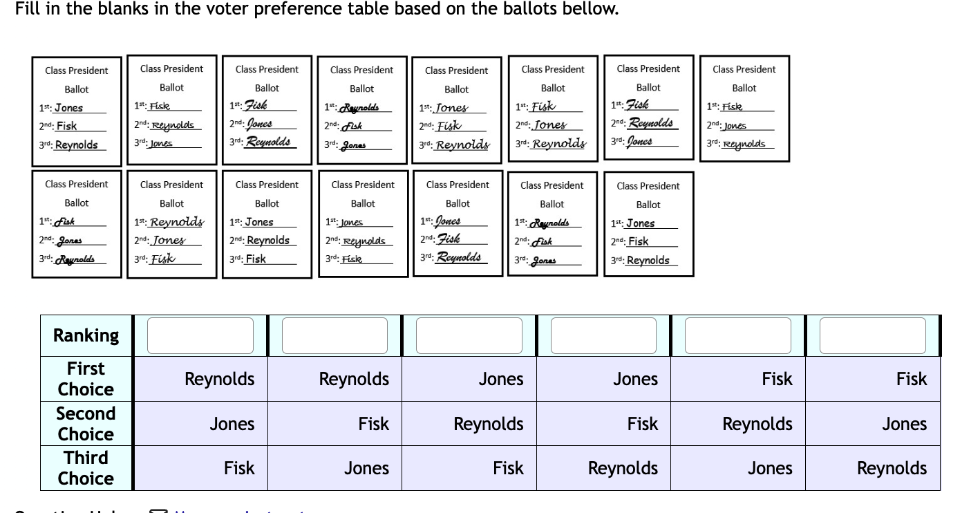Click the Fisk cell in the last column

click(912, 379)
